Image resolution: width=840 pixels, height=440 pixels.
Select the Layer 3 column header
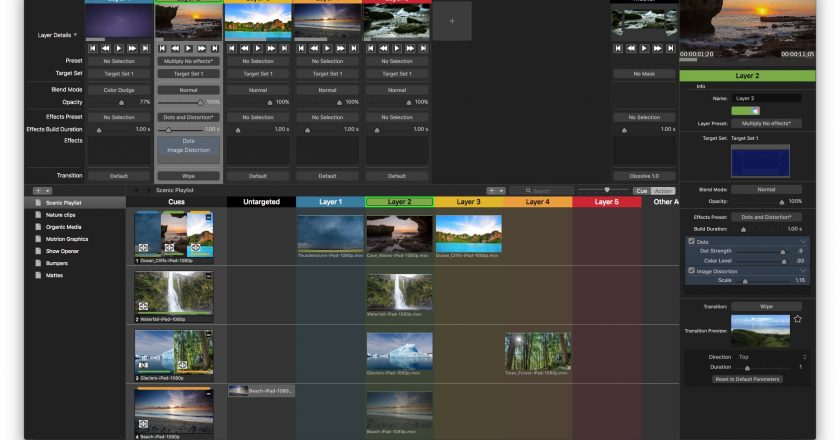(469, 202)
